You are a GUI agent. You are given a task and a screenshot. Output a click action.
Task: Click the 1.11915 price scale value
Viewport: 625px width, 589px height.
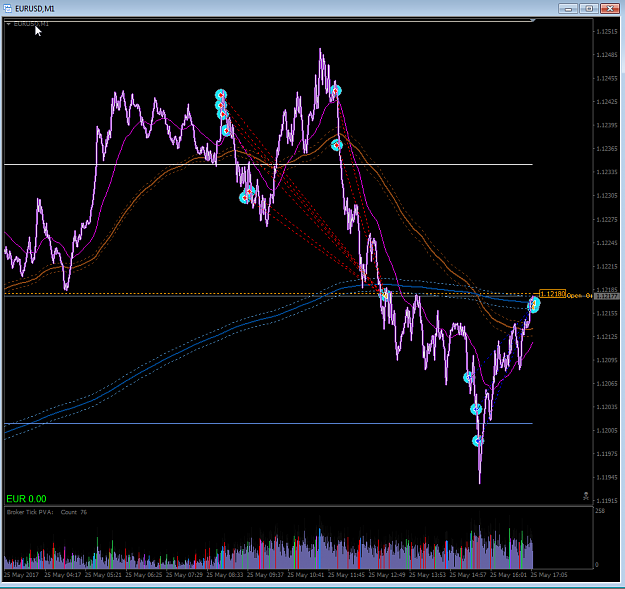click(x=607, y=501)
